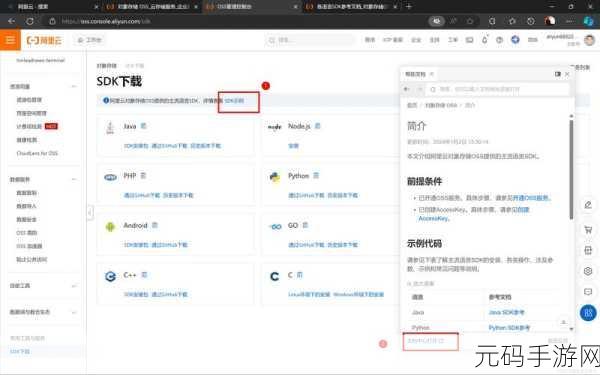
Task: Open the browser profile avatar
Action: coord(550,21)
